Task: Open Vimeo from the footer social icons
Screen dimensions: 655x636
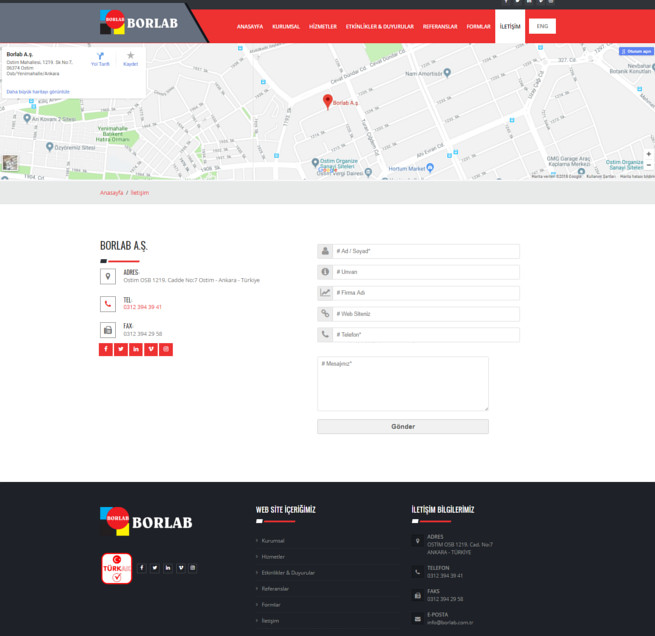Action: [x=180, y=568]
